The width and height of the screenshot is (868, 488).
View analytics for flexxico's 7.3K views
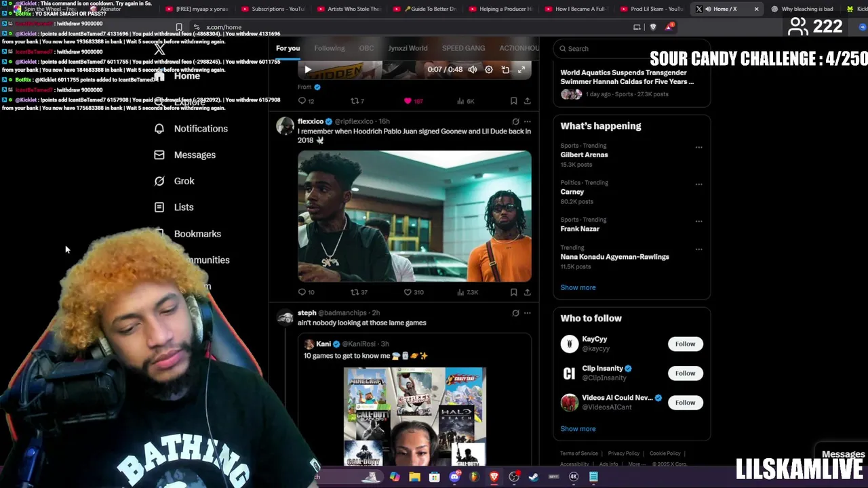click(467, 292)
